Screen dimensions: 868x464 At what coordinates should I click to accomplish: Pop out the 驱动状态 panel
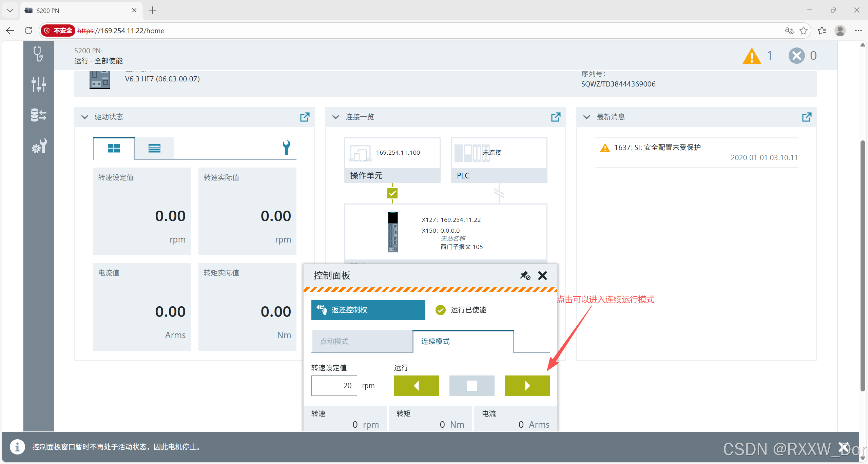[x=305, y=117]
